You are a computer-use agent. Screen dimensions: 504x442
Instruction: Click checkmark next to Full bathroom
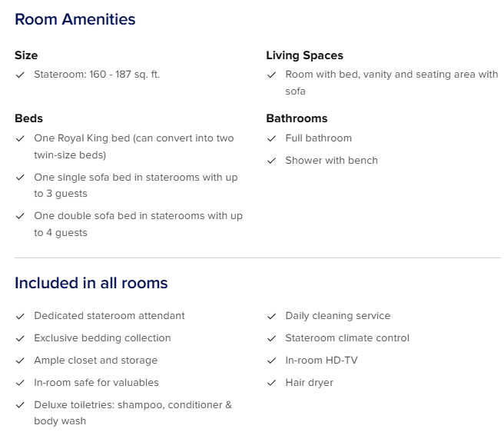pos(271,139)
